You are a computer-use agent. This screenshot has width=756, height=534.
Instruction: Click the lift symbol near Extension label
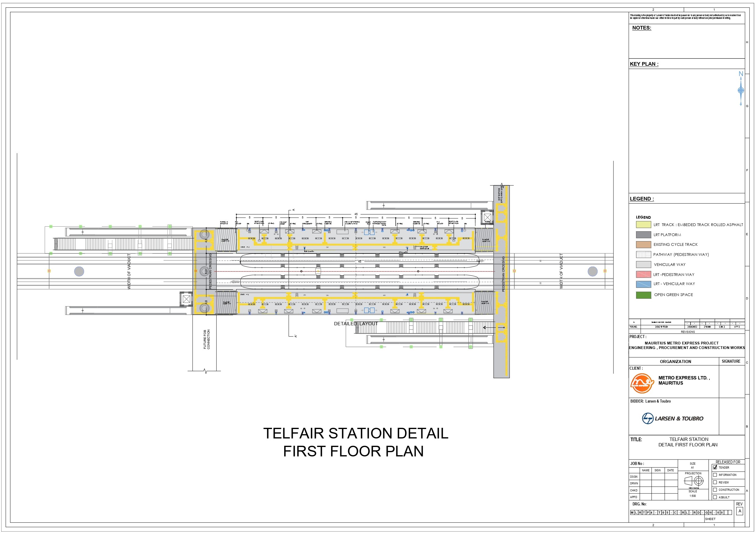(487, 217)
